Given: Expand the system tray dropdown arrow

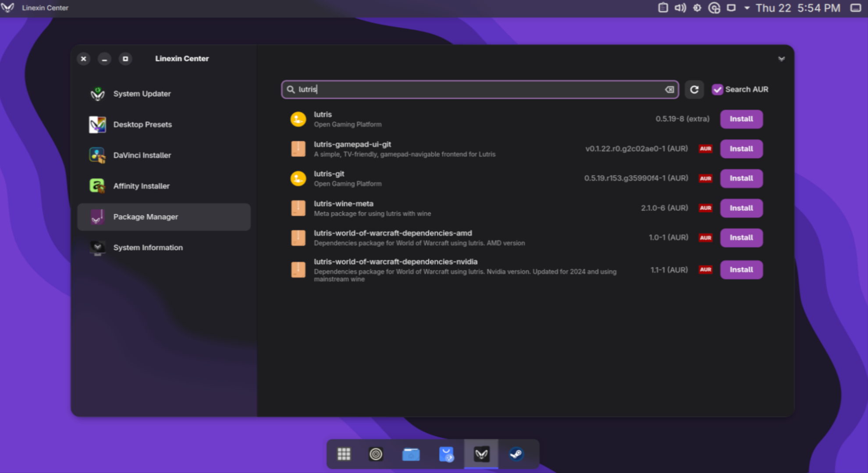Looking at the screenshot, I should (x=747, y=8).
